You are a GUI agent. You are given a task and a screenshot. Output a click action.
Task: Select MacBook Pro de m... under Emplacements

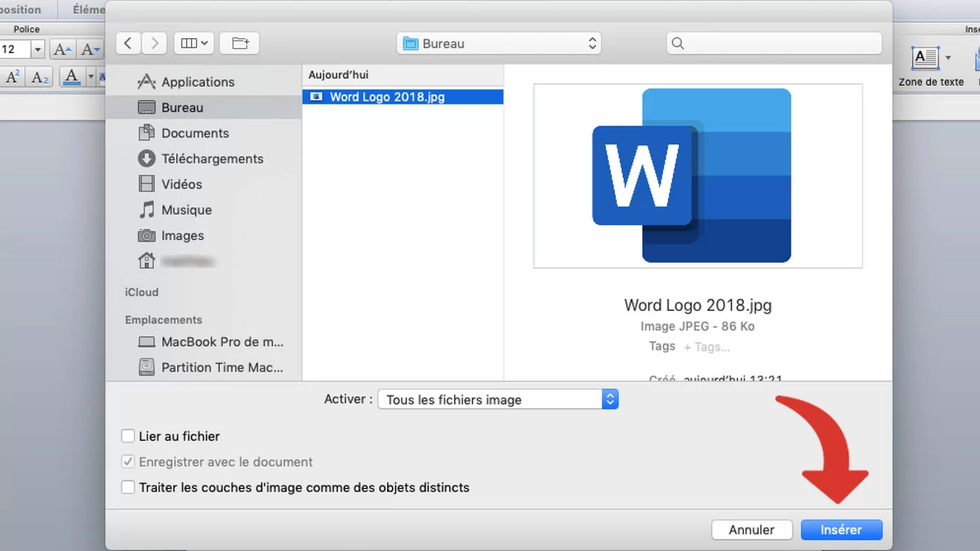204,342
